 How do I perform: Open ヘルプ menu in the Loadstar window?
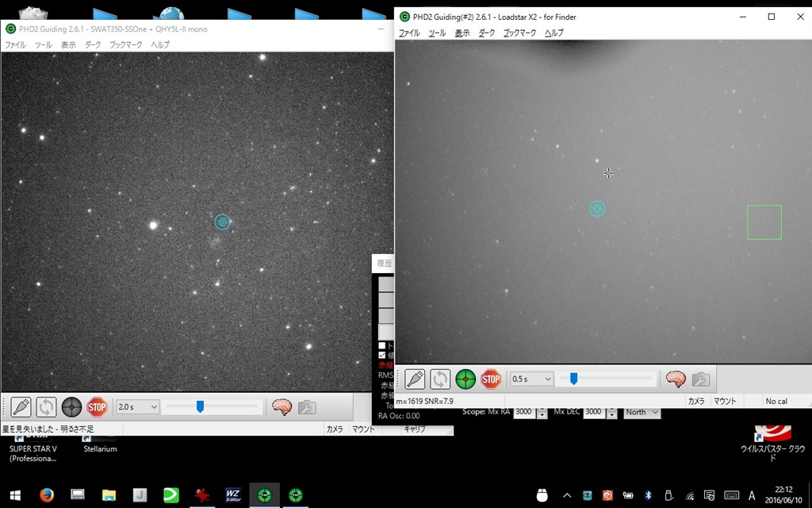point(554,33)
